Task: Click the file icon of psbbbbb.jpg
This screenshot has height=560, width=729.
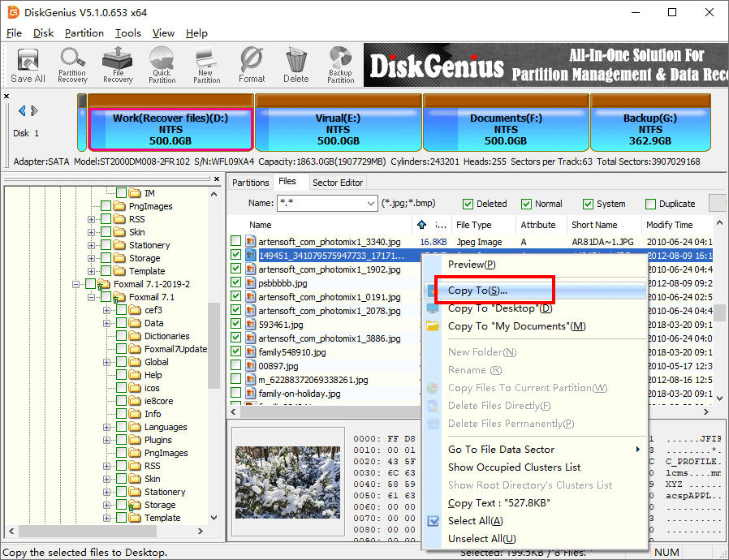Action: point(251,283)
